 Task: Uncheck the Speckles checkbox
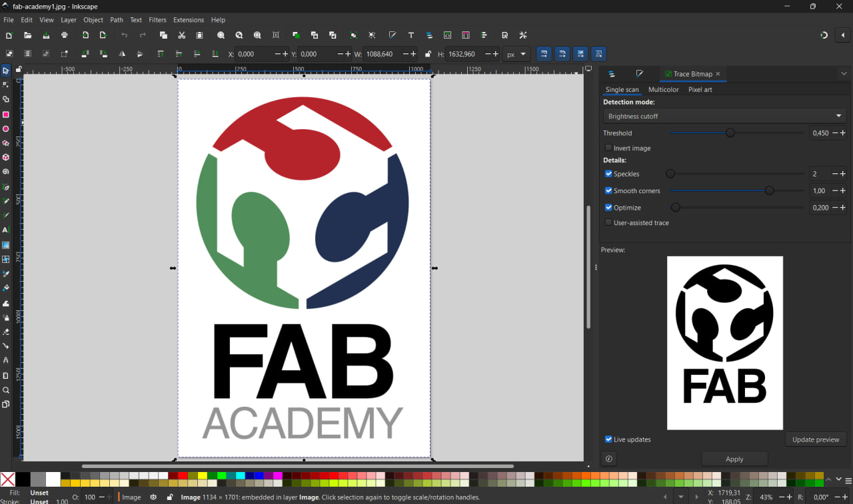pyautogui.click(x=608, y=174)
